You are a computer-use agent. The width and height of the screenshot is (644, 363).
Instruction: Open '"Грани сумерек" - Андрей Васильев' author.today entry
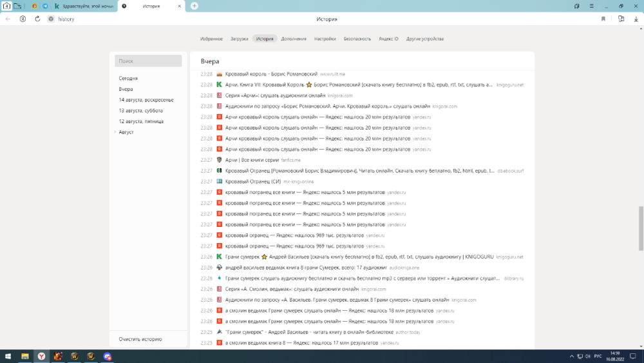pyautogui.click(x=309, y=332)
